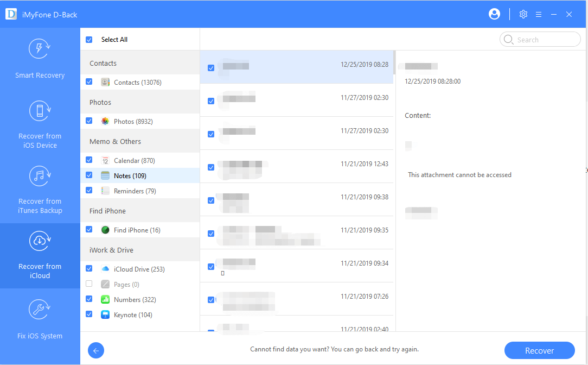Viewport: 588px width, 365px height.
Task: Switch to the Recover from iCloud tab
Action: 40,255
